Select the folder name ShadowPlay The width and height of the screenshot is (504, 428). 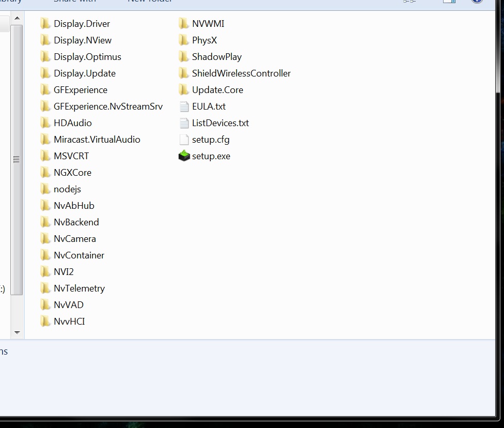217,57
